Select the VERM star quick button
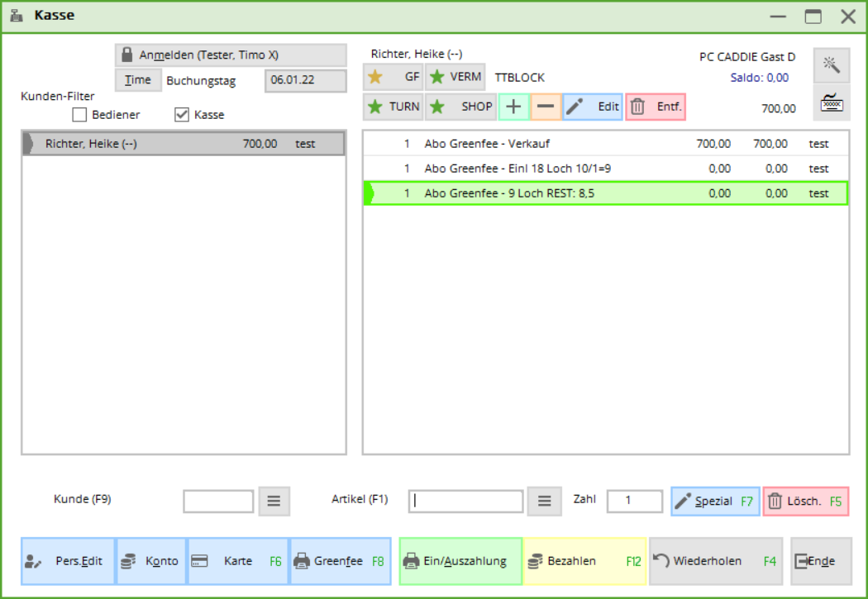 point(455,77)
